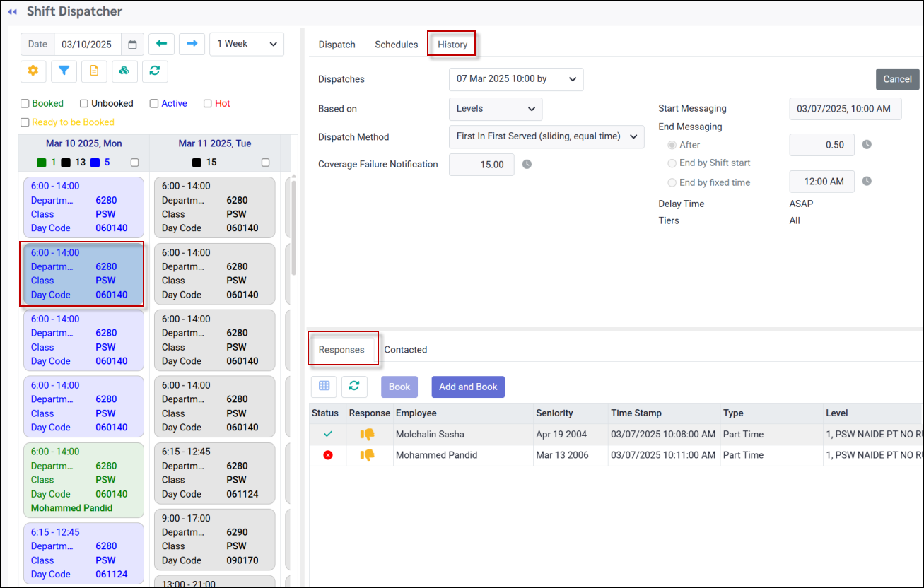Screen dimensions: 924x588
Task: Open the Dispatch Method dropdown
Action: click(x=546, y=136)
